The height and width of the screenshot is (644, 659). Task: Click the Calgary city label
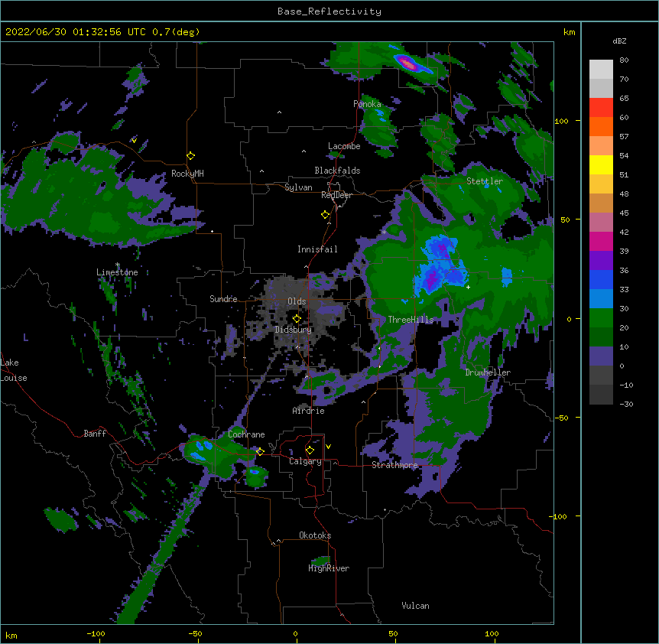[305, 461]
